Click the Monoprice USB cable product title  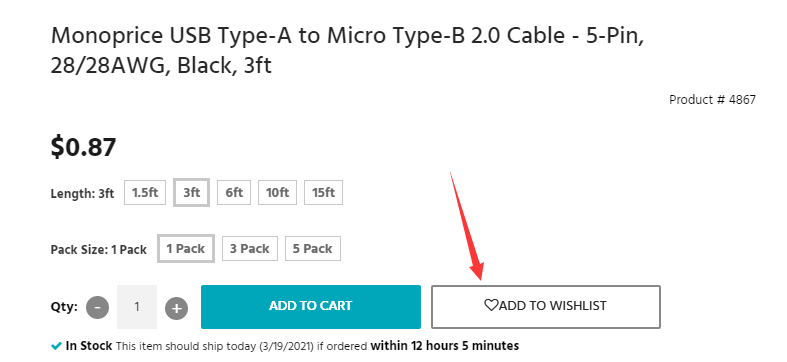point(347,51)
